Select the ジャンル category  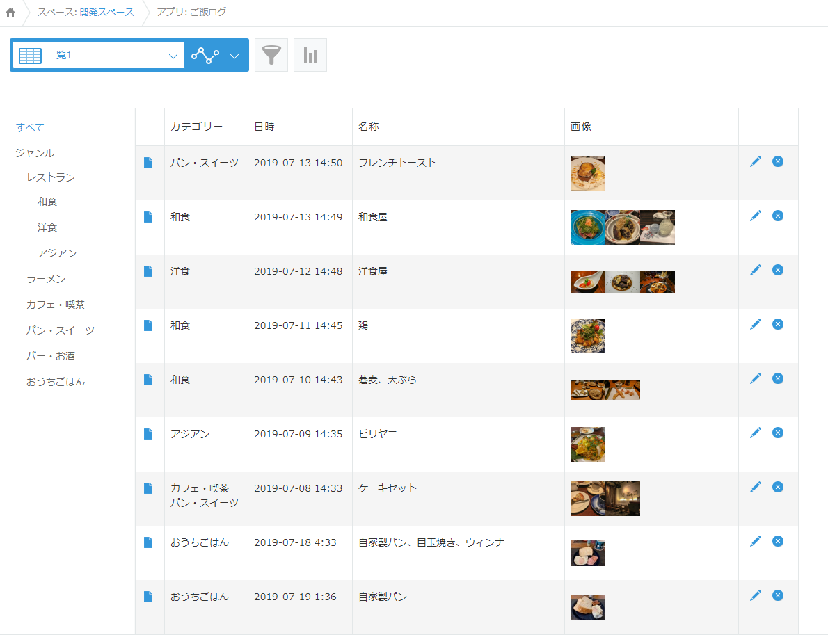point(35,153)
